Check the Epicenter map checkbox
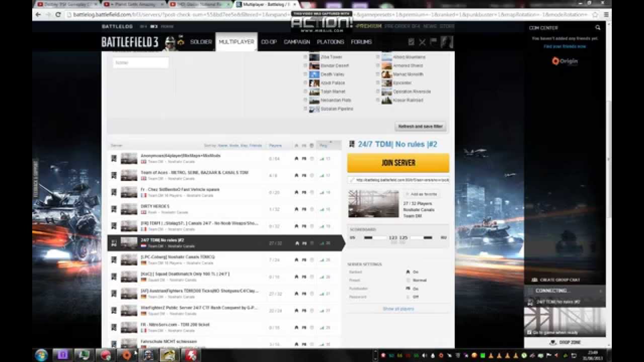Screen dimensions: 644x362 tap(378, 82)
